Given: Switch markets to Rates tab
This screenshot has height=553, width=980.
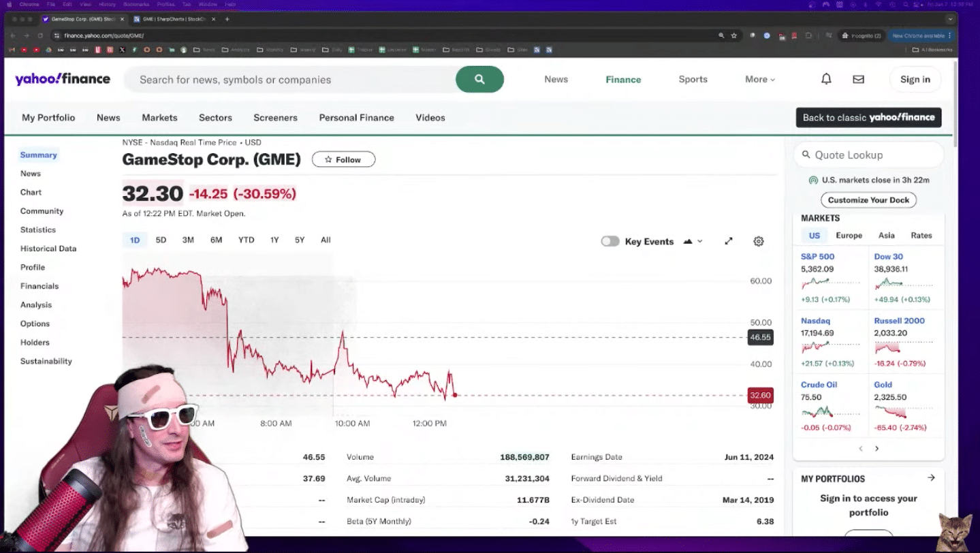Looking at the screenshot, I should pos(921,235).
